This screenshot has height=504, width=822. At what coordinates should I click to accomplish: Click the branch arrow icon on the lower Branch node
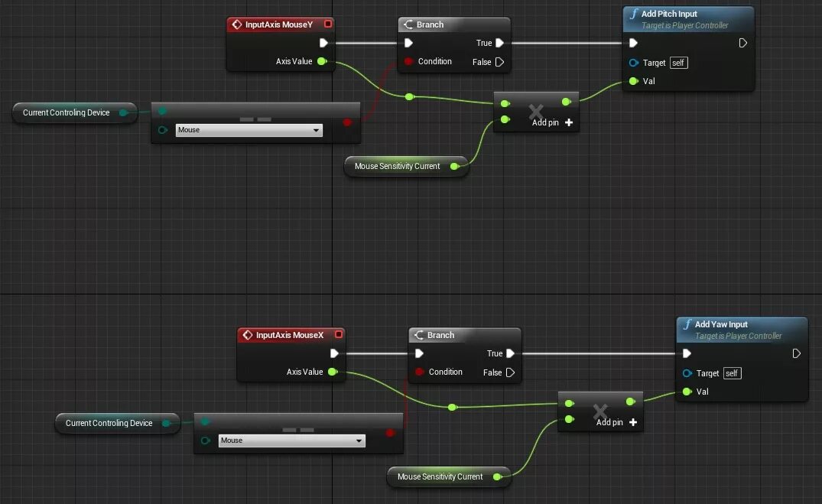420,334
